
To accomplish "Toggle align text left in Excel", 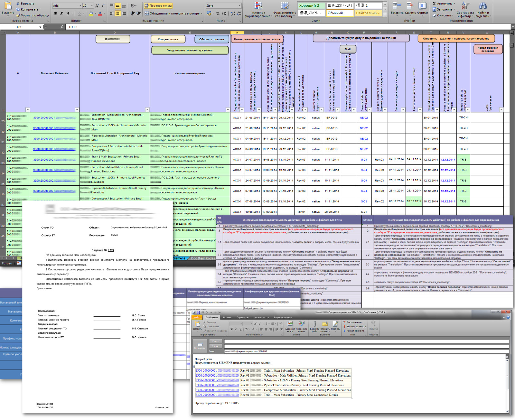I will 112,14.
